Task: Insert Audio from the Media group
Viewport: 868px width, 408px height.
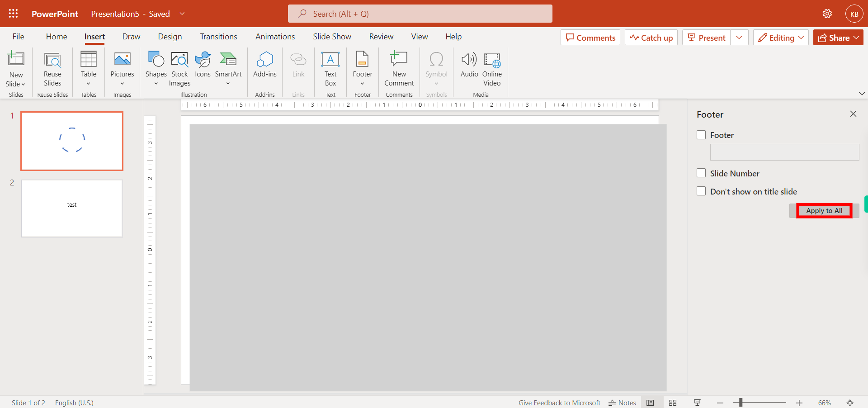Action: [x=469, y=65]
